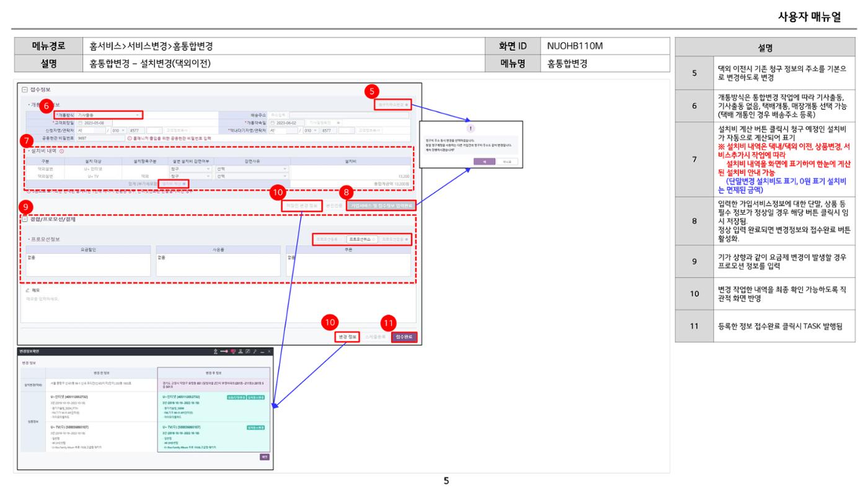The width and height of the screenshot is (868, 489).
Task: Click the 쿠폰 list box
Action: point(348,264)
